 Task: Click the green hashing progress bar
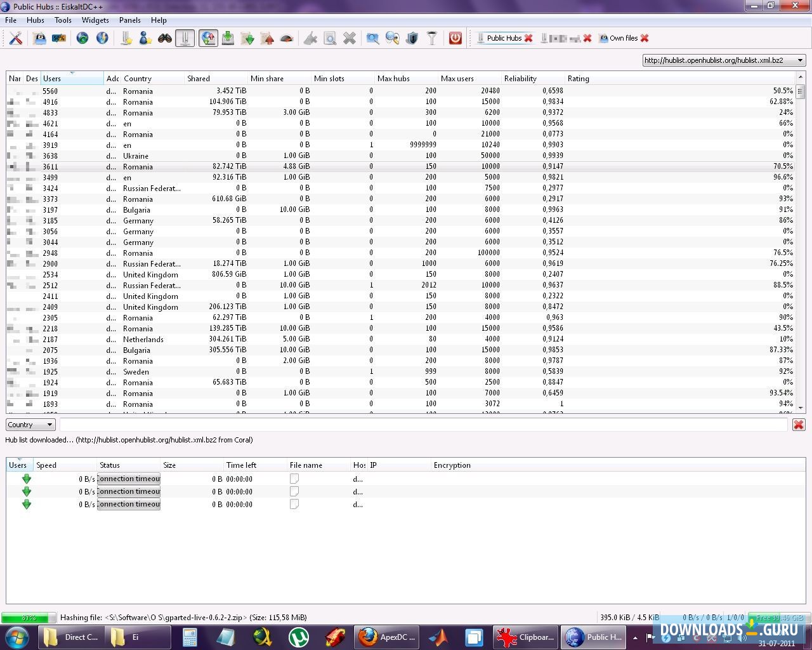coord(29,617)
